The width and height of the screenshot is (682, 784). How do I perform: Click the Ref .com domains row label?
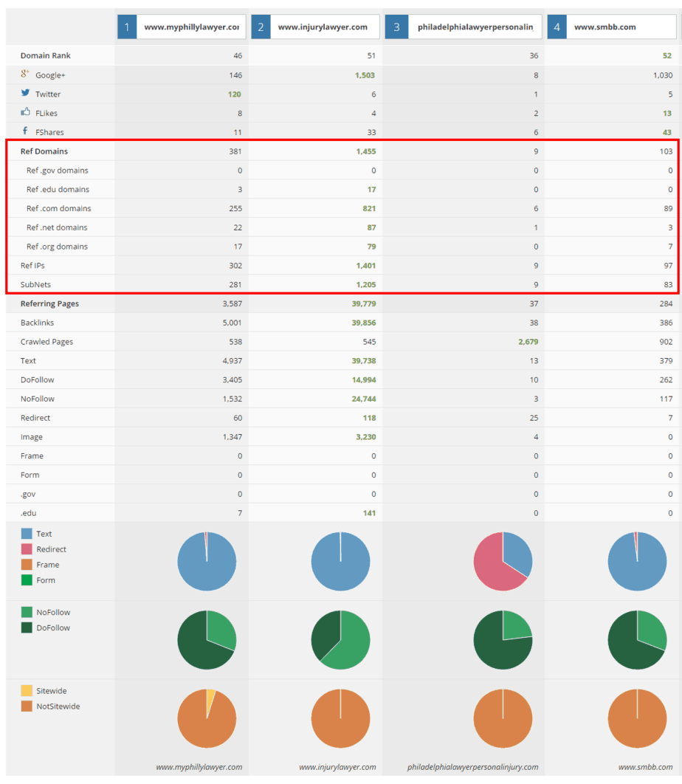coord(58,208)
